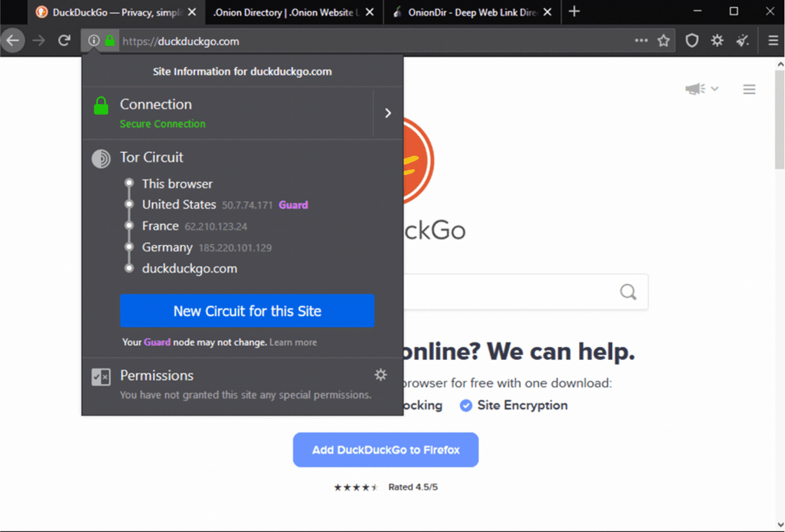The height and width of the screenshot is (532, 785).
Task: Click the duckduckgo.com circuit endpoint entry
Action: pyautogui.click(x=190, y=268)
